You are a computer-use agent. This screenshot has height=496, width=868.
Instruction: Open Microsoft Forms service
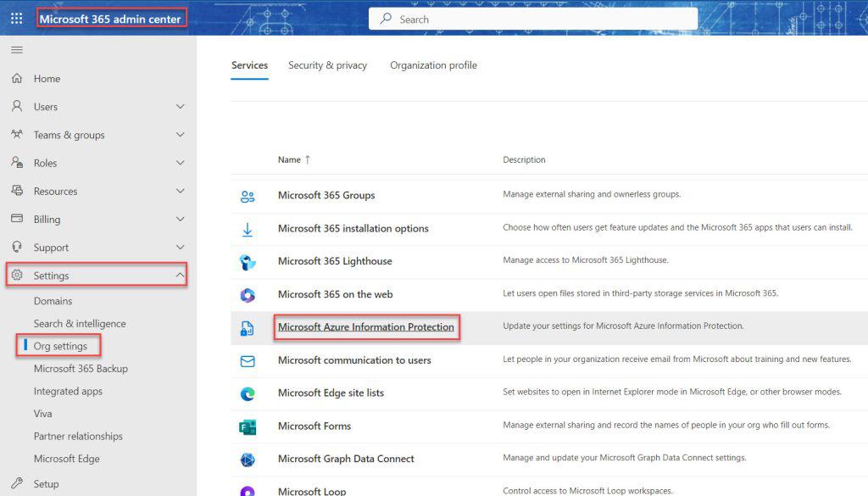pos(314,426)
